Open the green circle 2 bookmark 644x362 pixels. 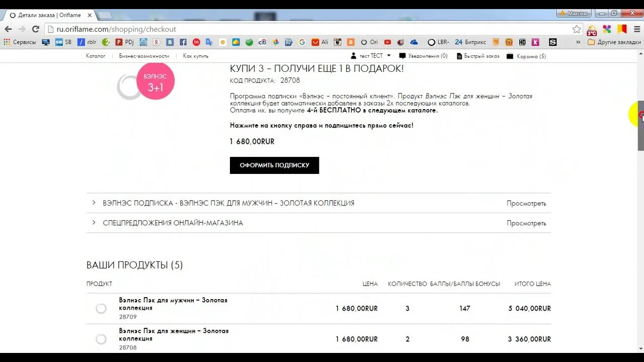106,42
